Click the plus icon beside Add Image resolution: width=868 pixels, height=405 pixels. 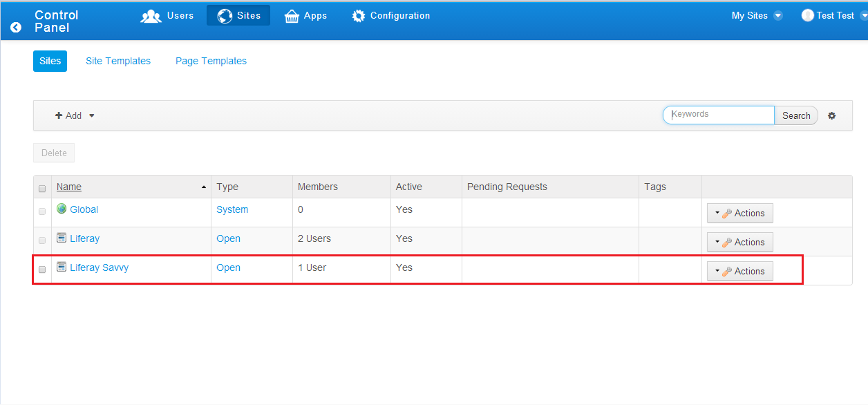(59, 115)
